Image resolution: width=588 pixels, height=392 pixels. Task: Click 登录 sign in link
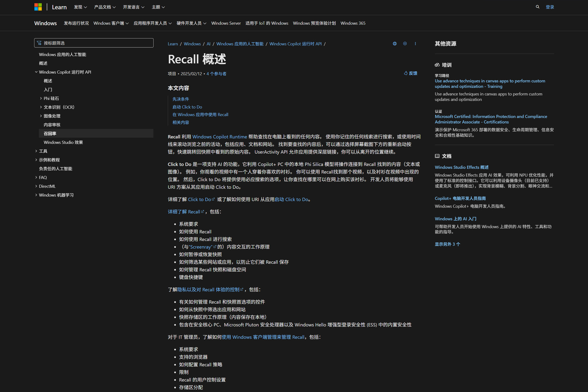coord(550,7)
